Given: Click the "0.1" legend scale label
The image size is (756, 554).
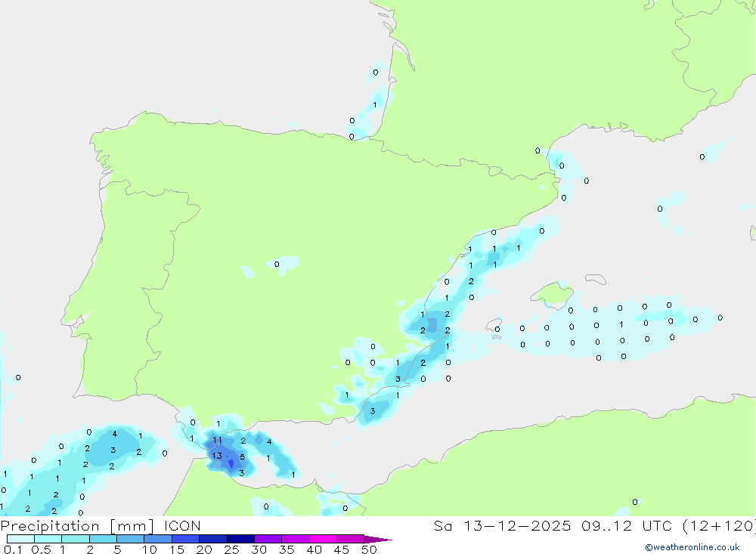Looking at the screenshot, I should [x=13, y=549].
